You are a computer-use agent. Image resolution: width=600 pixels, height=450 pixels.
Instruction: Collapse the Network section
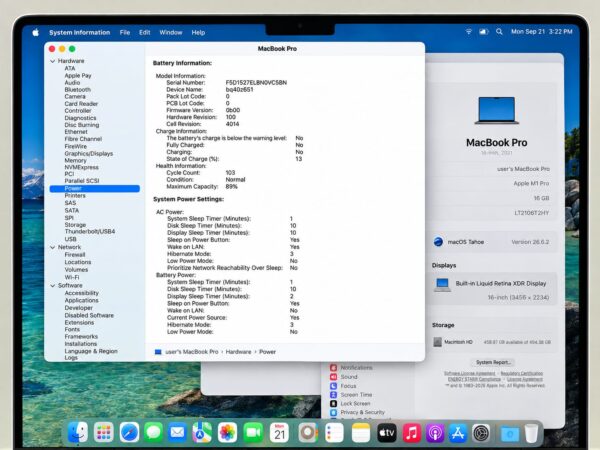53,248
